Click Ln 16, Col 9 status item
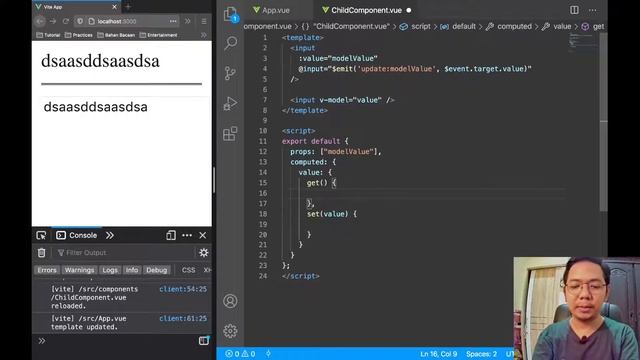 [438, 354]
